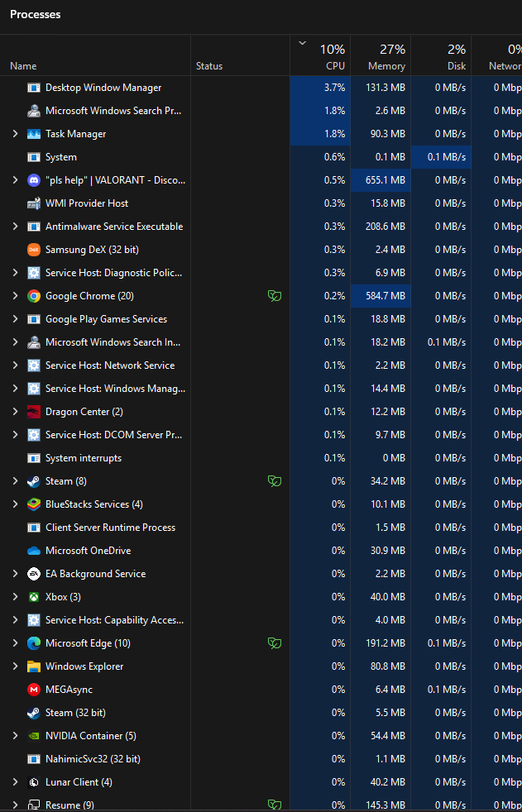Select the NahimicSvc32 (32 bit) row
522x812 pixels.
coord(261,759)
